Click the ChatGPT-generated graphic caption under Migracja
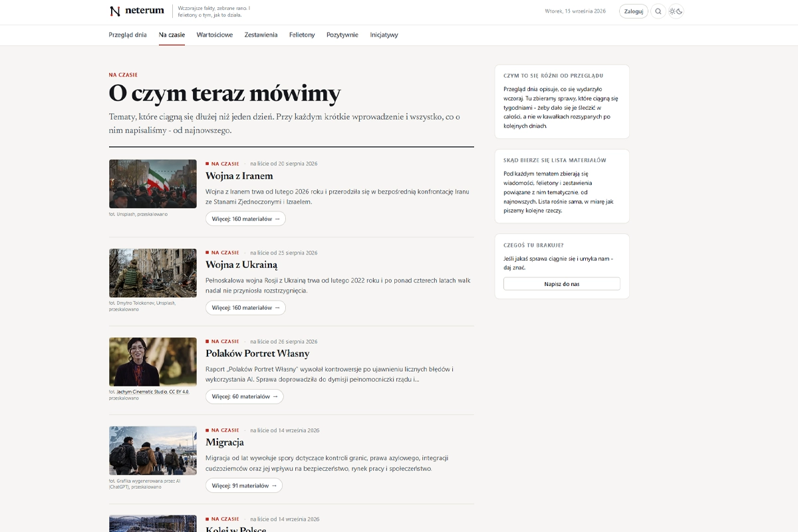Image resolution: width=798 pixels, height=532 pixels. 144,483
